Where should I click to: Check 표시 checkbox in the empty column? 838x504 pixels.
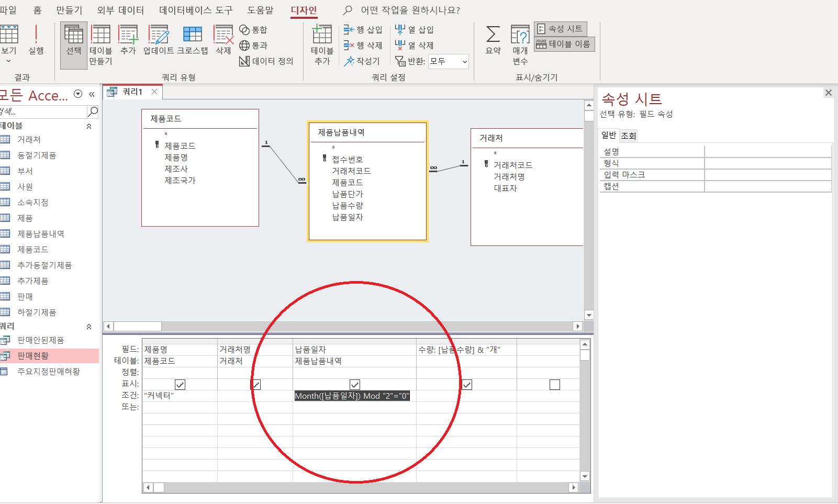click(555, 385)
